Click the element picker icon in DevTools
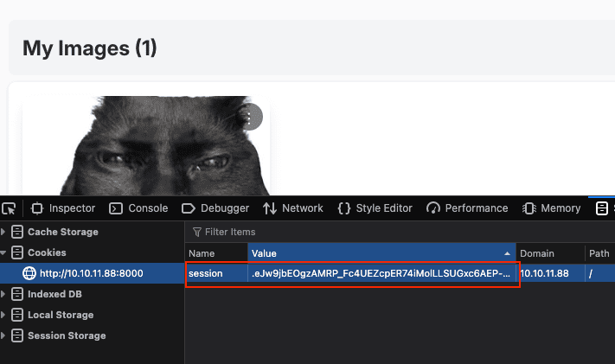615x364 pixels. tap(9, 208)
